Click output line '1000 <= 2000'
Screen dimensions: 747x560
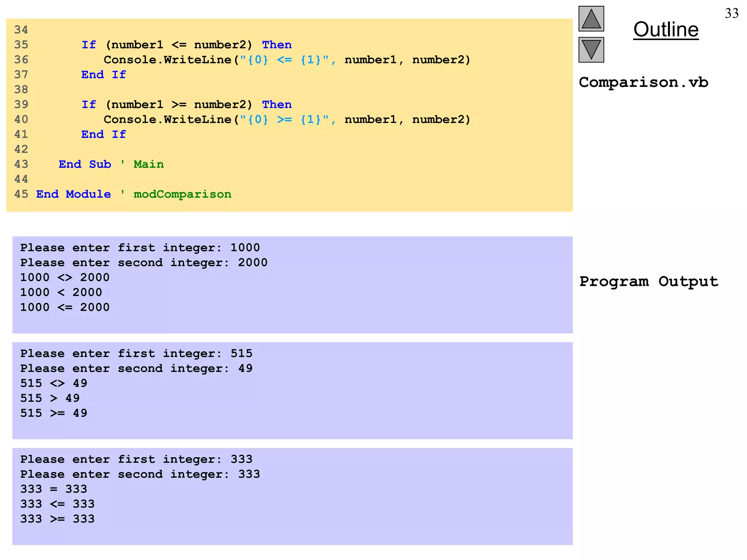(x=65, y=307)
